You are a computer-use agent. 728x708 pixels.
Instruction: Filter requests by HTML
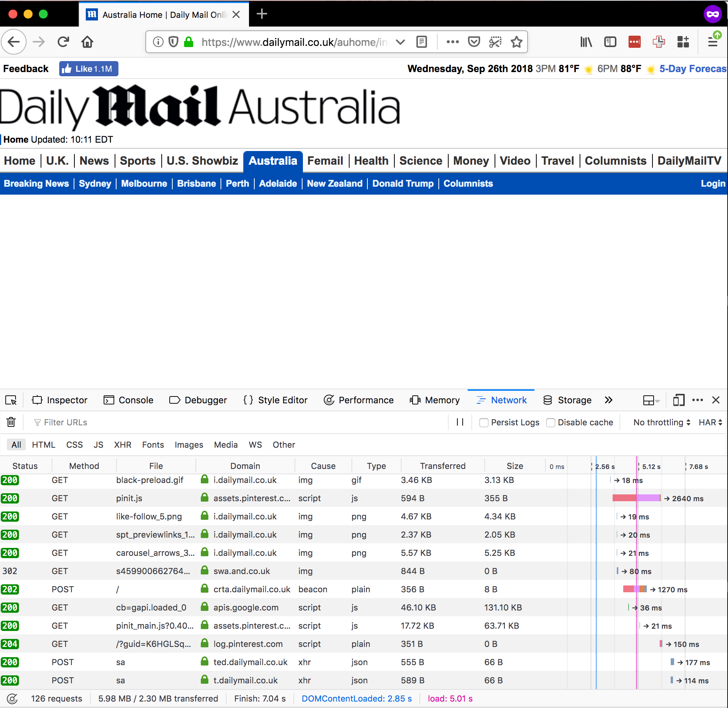click(44, 445)
